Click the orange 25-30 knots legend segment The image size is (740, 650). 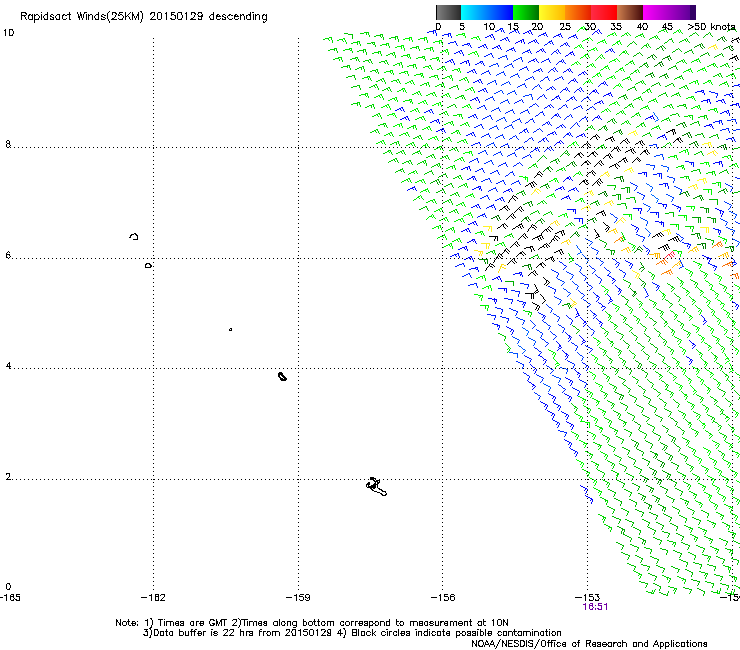pyautogui.click(x=578, y=12)
